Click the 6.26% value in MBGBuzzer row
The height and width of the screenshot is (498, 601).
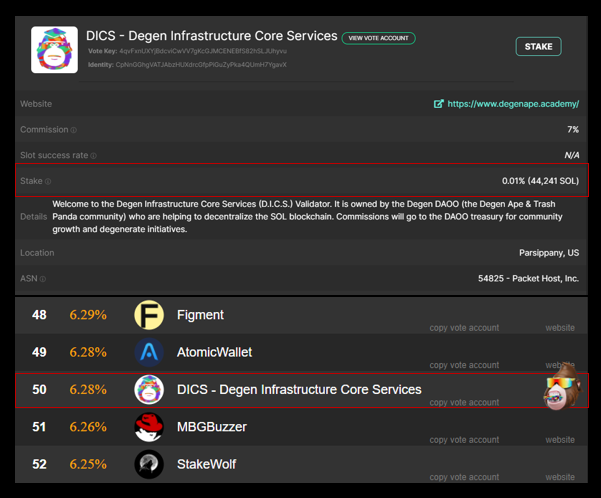click(88, 427)
